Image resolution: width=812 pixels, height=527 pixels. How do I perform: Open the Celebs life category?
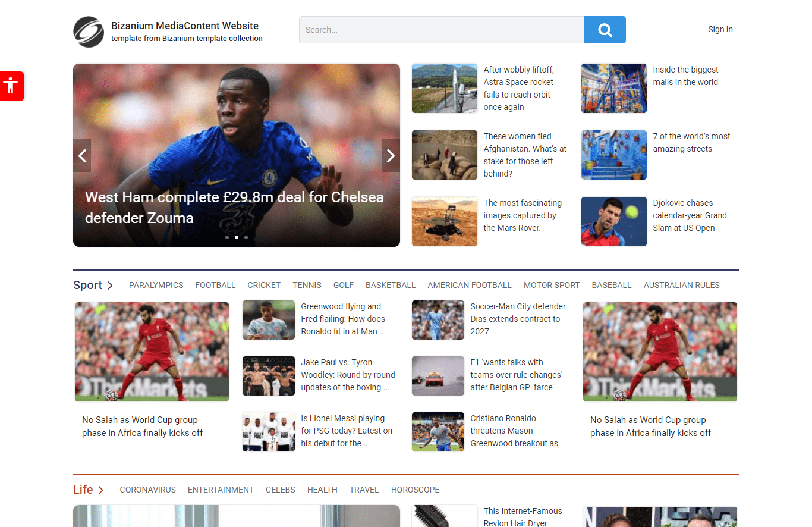[281, 490]
